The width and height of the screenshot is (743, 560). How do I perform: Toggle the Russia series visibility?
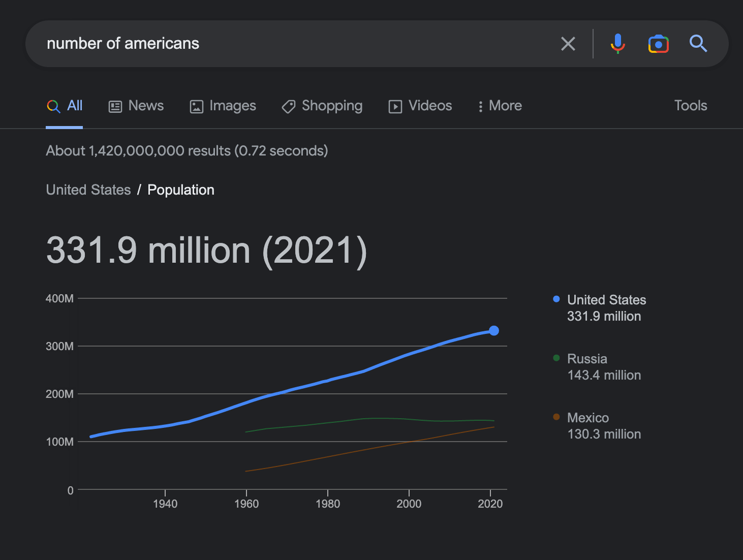(x=587, y=359)
